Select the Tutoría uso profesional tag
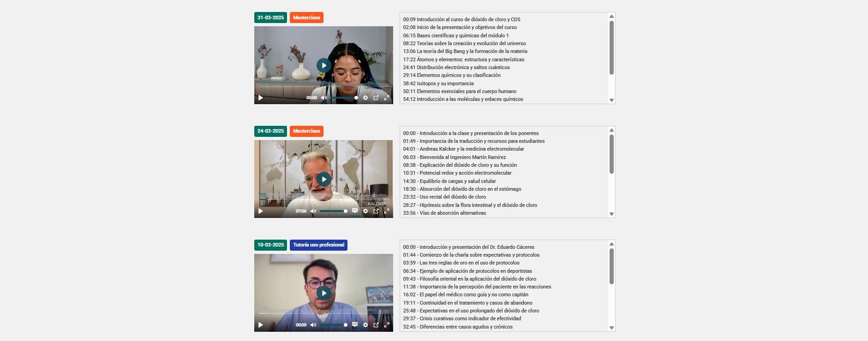The image size is (868, 341). 318,245
